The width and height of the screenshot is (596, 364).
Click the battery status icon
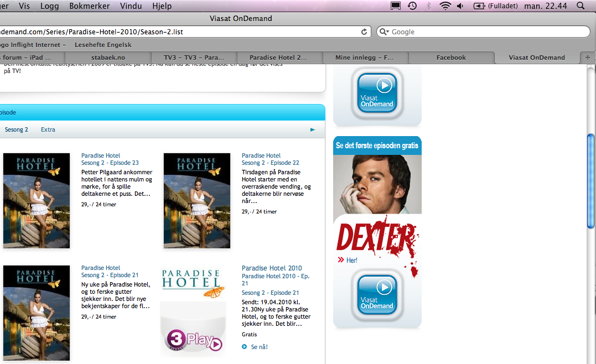tap(479, 6)
